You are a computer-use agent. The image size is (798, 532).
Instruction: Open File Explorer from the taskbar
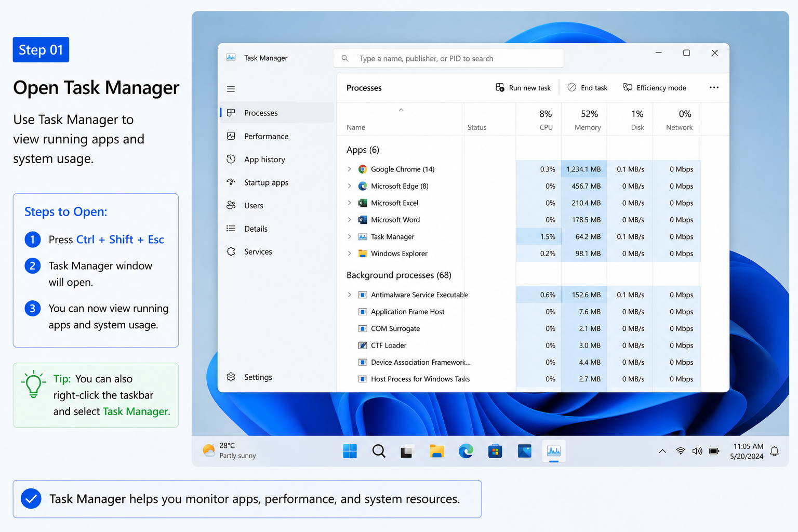[x=437, y=451]
